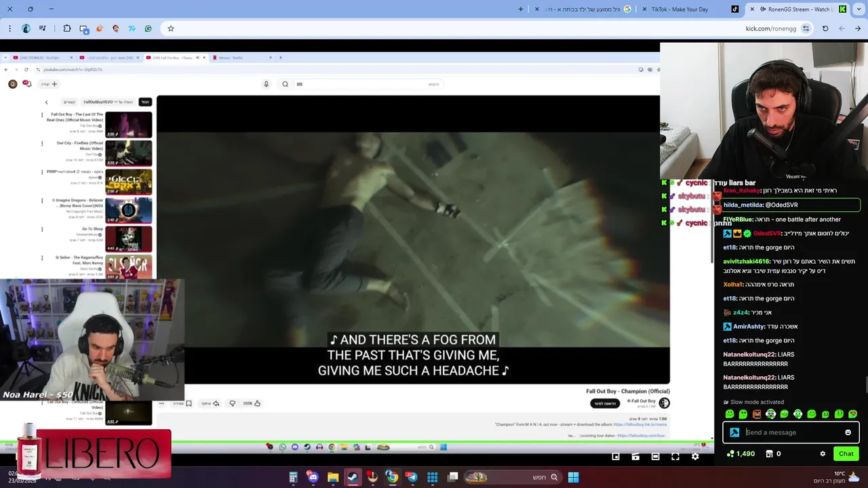Click the moderator hammer badge in chat input
Screen dimensions: 868x488
[734, 432]
